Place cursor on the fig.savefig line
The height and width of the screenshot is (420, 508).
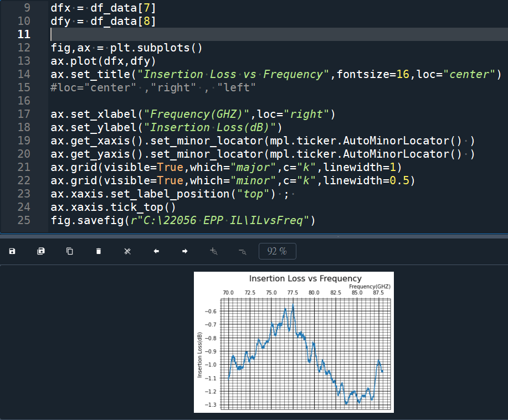coord(166,220)
